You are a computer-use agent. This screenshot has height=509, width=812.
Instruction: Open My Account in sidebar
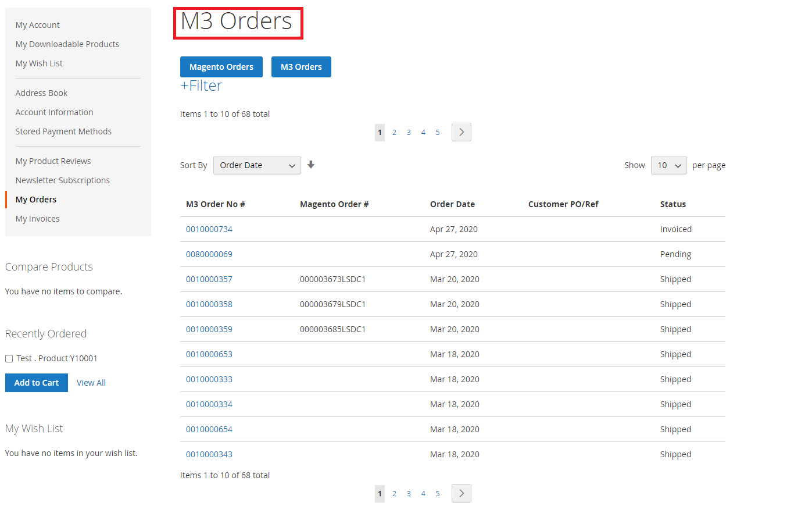click(x=38, y=25)
